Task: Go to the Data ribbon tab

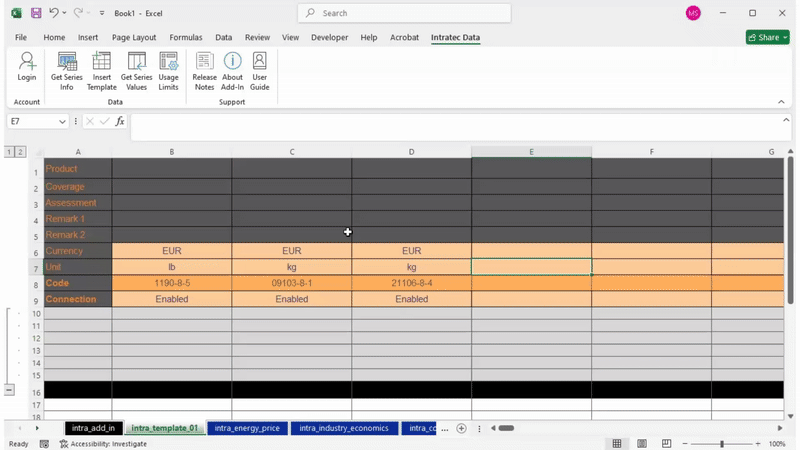Action: pos(223,37)
